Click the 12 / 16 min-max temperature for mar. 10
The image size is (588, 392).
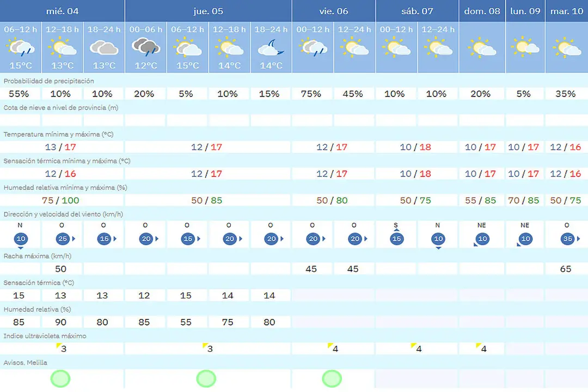pos(566,147)
